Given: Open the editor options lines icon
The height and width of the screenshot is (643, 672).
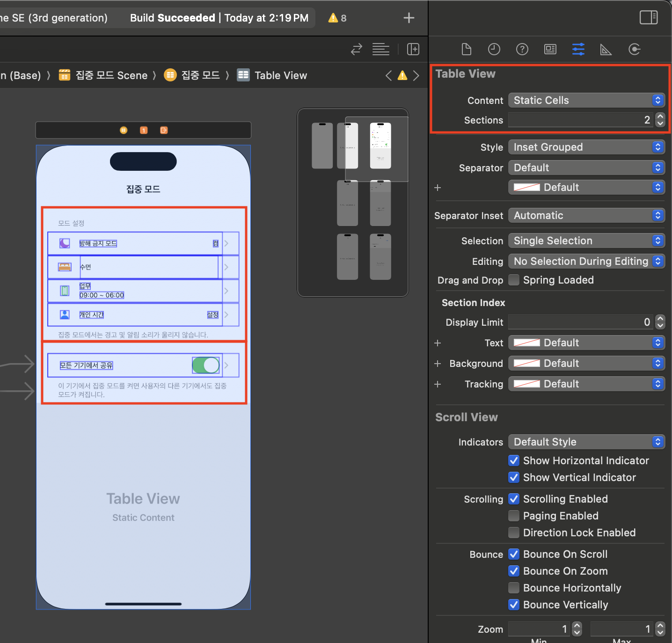Looking at the screenshot, I should 381,49.
